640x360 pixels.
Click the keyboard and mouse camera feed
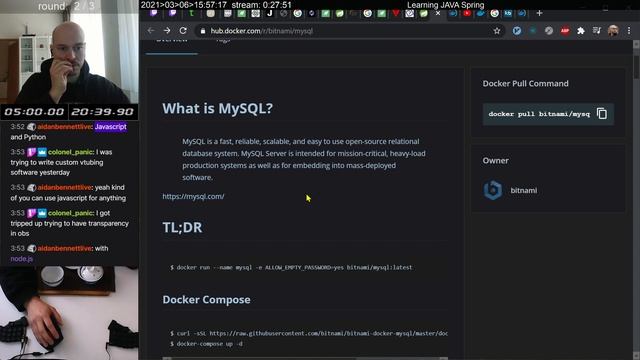pos(69,313)
